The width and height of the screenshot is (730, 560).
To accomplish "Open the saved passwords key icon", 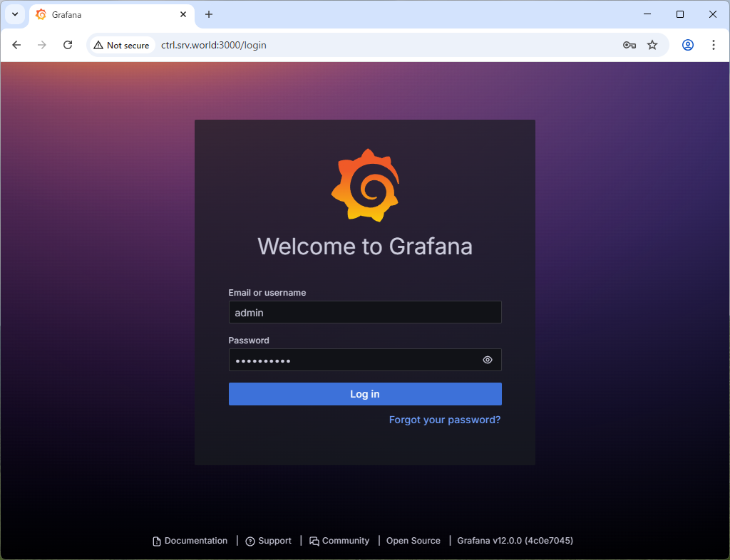I will click(x=629, y=45).
